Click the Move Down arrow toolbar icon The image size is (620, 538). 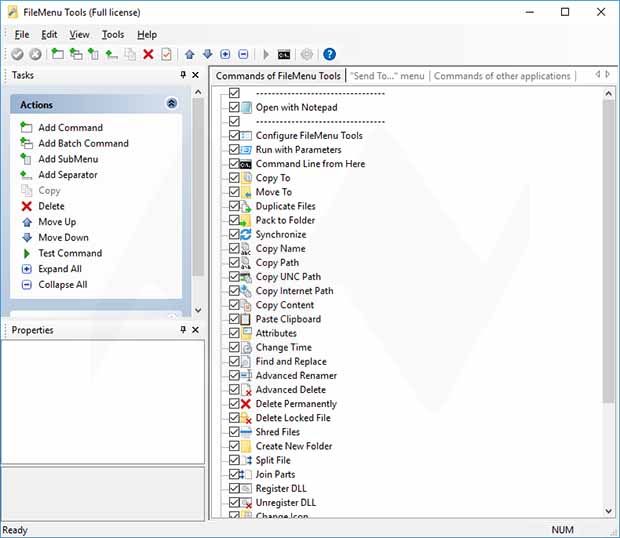(207, 54)
